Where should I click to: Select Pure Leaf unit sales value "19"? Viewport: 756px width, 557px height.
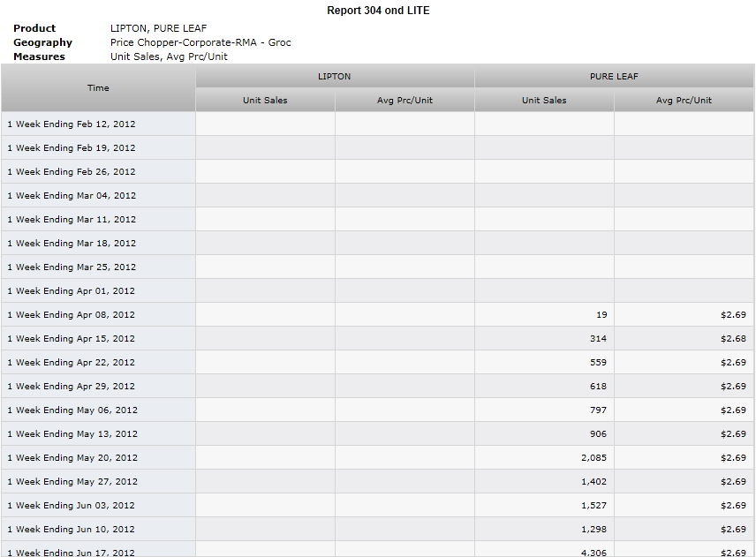click(601, 314)
